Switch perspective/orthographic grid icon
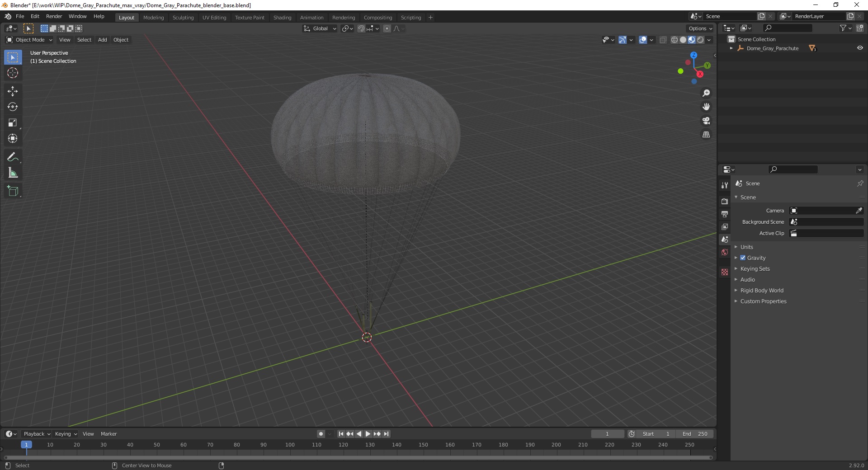The height and width of the screenshot is (470, 868). [x=706, y=135]
